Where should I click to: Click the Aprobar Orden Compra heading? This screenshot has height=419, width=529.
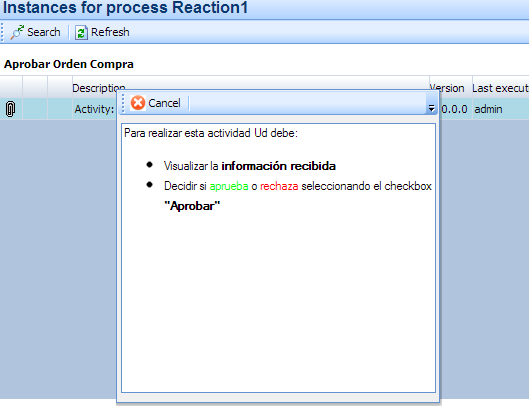click(69, 64)
